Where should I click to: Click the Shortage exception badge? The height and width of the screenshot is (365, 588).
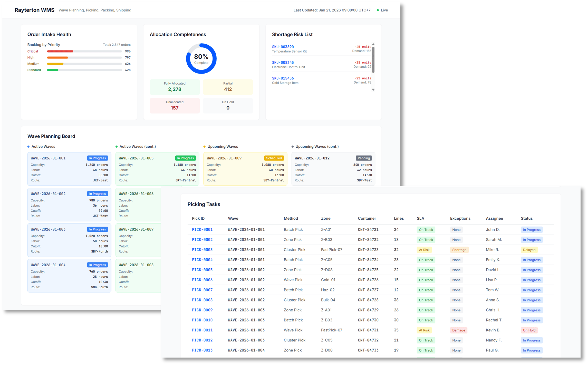(x=459, y=250)
